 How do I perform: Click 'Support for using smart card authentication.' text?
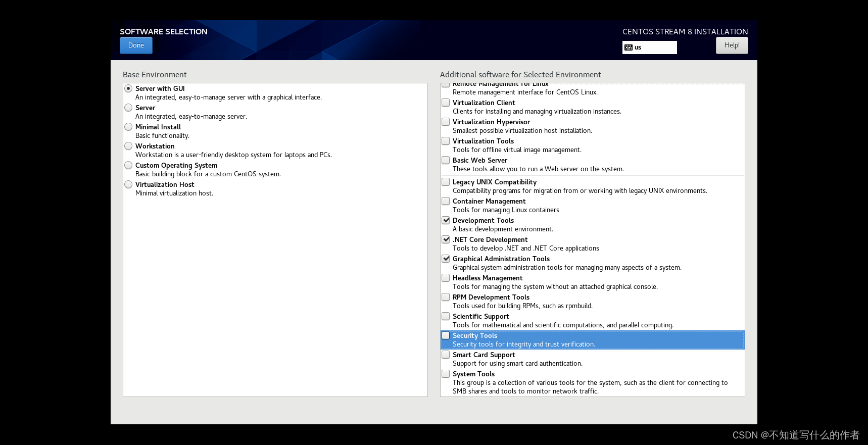click(517, 364)
